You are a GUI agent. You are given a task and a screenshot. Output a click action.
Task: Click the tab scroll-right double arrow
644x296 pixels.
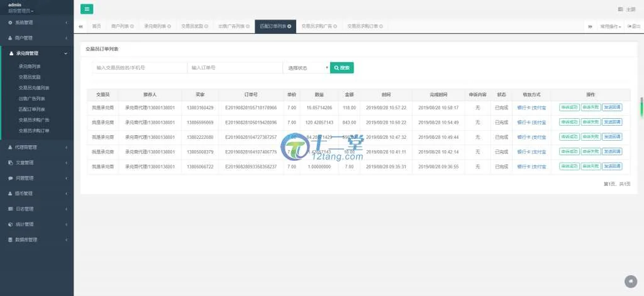tap(590, 26)
